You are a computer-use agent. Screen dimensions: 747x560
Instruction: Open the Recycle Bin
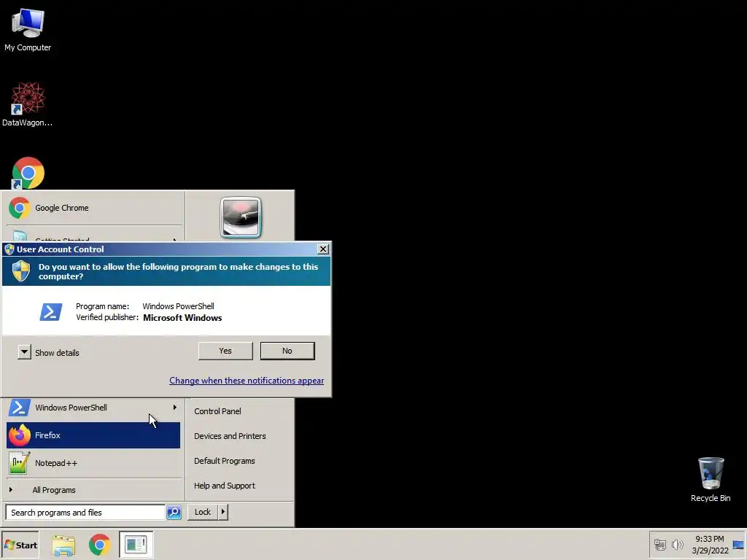pos(711,479)
